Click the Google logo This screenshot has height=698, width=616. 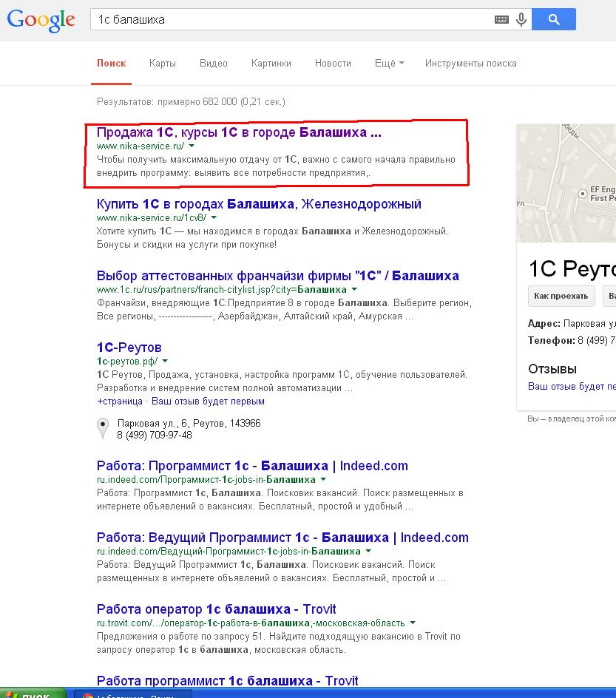(x=41, y=21)
